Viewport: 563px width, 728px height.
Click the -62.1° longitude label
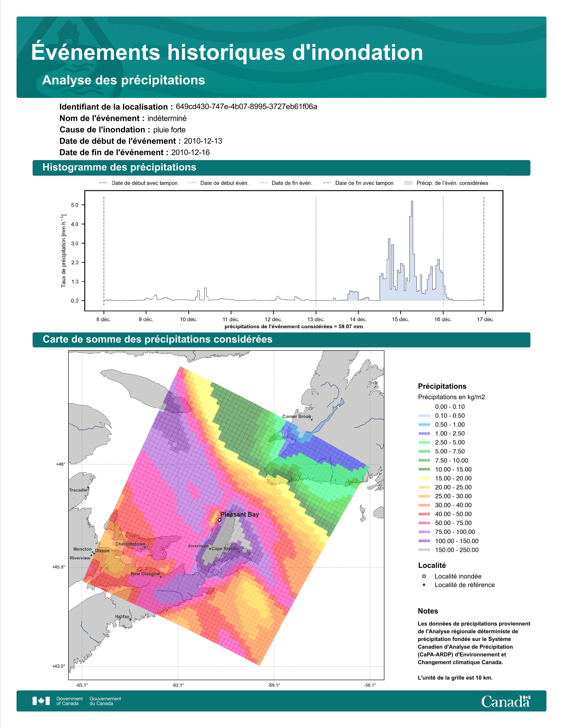(178, 685)
